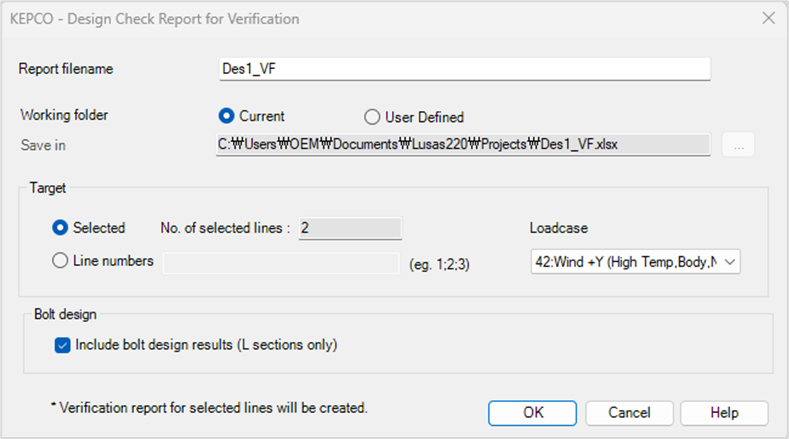Click the 'Bolt design' group label
Image resolution: width=789 pixels, height=439 pixels.
[64, 314]
